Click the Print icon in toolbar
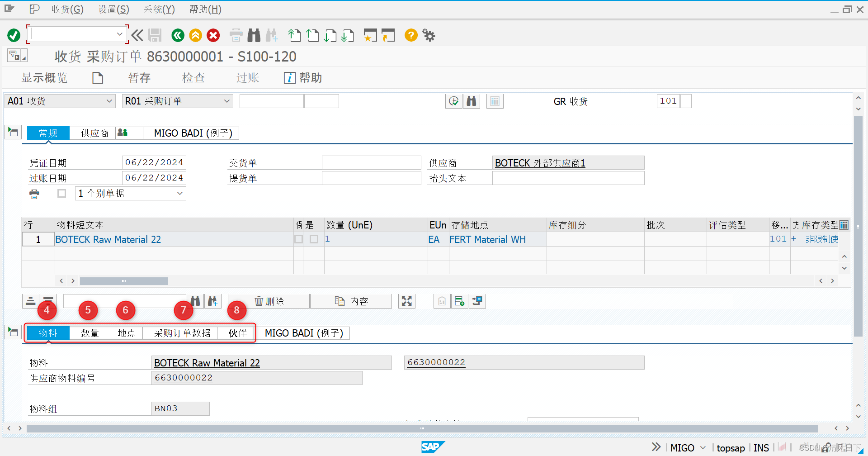The width and height of the screenshot is (868, 456). (x=236, y=35)
